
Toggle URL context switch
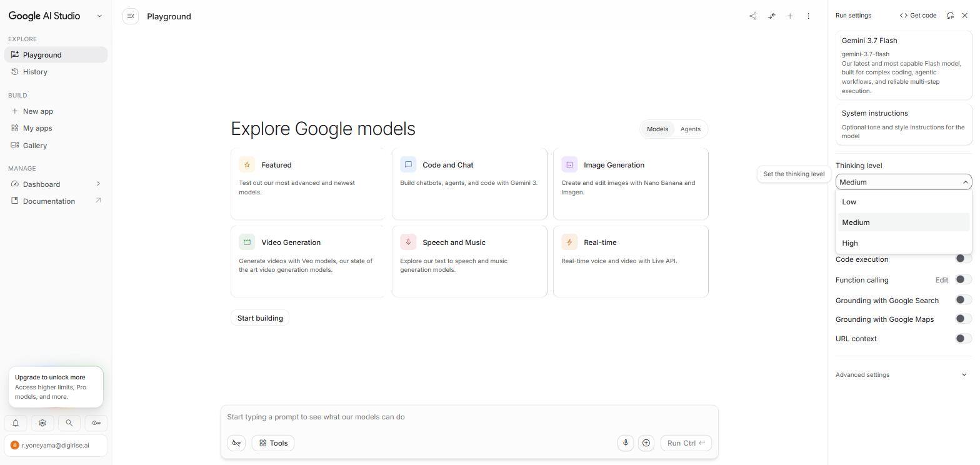963,339
